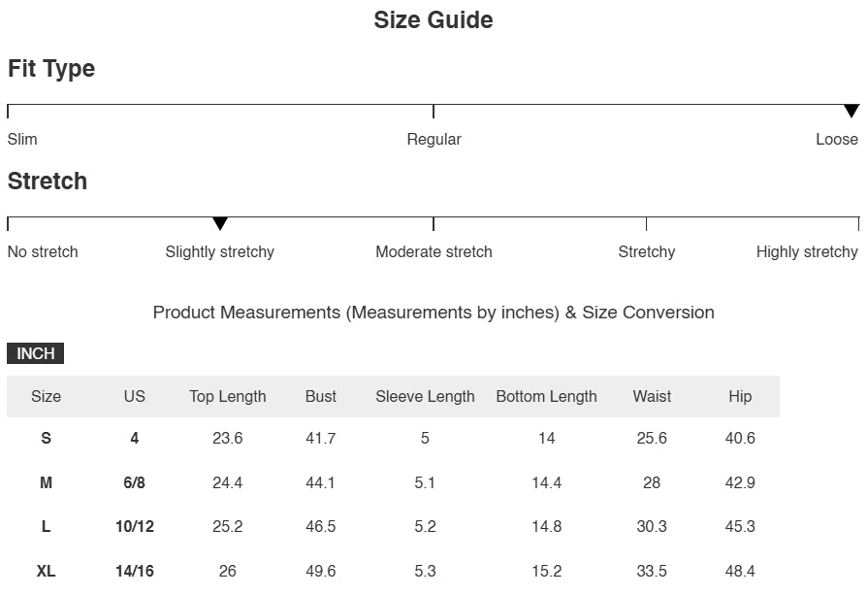Viewport: 868px width, 595px height.
Task: Click the Stretchy label on stretch scale
Action: coord(646,251)
